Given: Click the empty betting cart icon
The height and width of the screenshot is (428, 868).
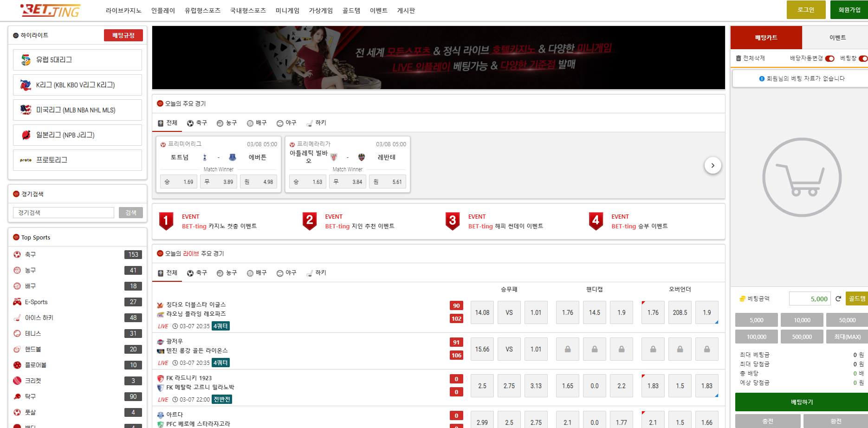Looking at the screenshot, I should click(x=802, y=177).
